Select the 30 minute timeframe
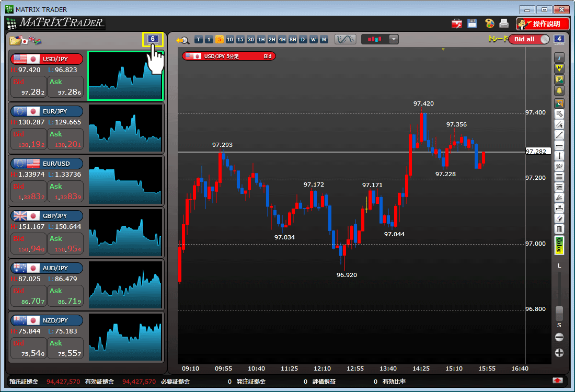 250,40
